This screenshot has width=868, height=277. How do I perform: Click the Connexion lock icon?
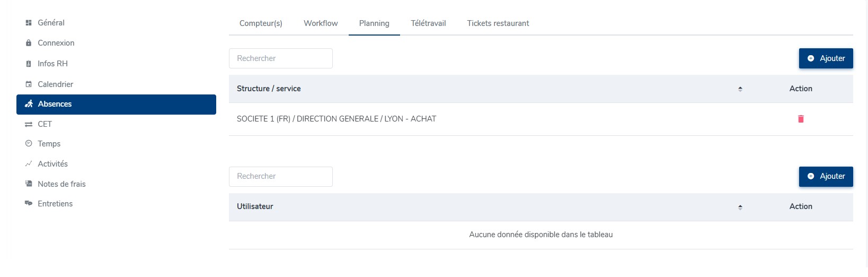coord(29,43)
